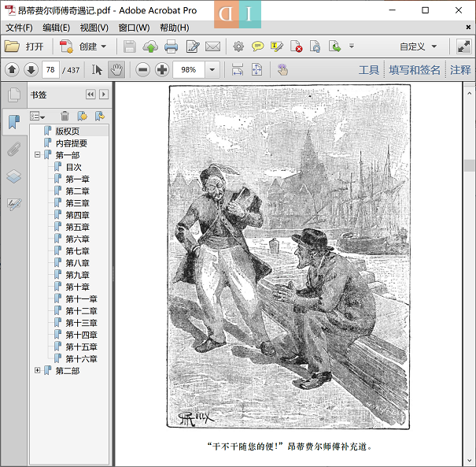The height and width of the screenshot is (467, 476).
Task: Activate the Hand pan tool
Action: pos(116,70)
